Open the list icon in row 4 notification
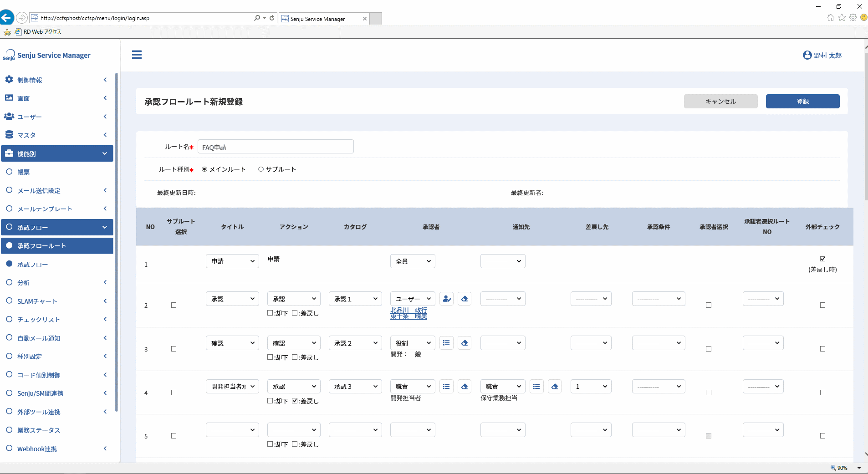Screen dimensions: 868x474 [537, 386]
